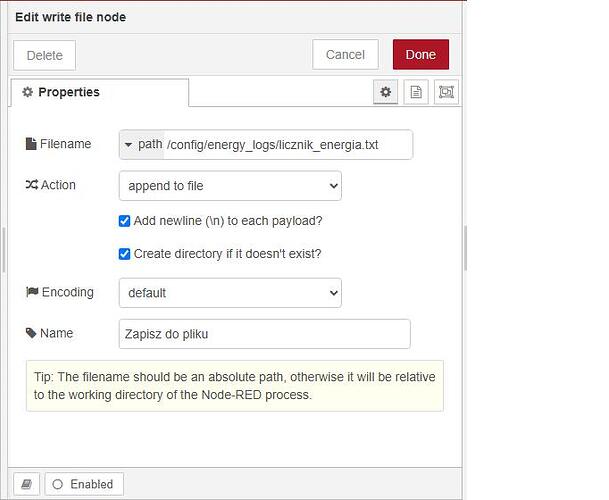Click the Delete button

coord(45,55)
